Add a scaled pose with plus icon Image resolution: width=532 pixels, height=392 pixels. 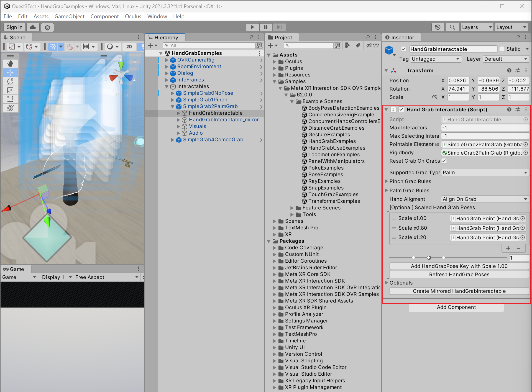[508, 248]
